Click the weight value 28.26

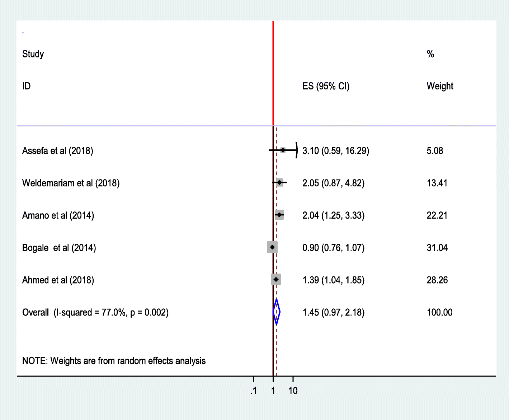click(437, 280)
